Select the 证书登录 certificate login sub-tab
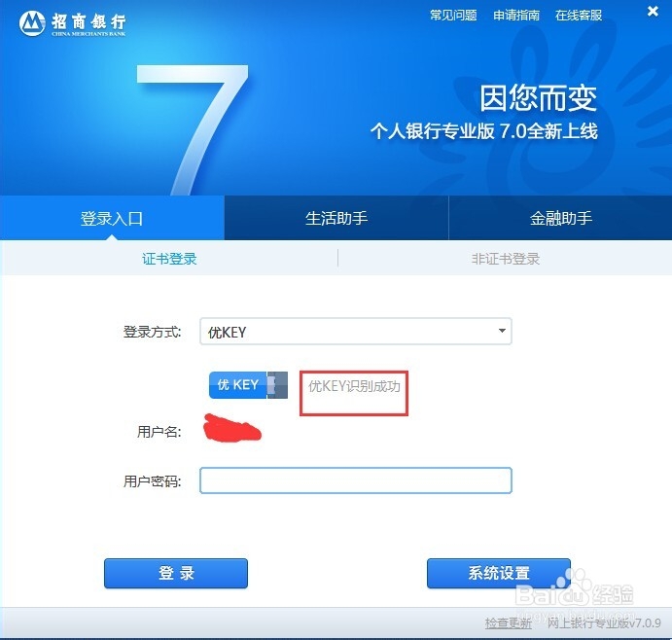This screenshot has height=640, width=672. coord(169,259)
